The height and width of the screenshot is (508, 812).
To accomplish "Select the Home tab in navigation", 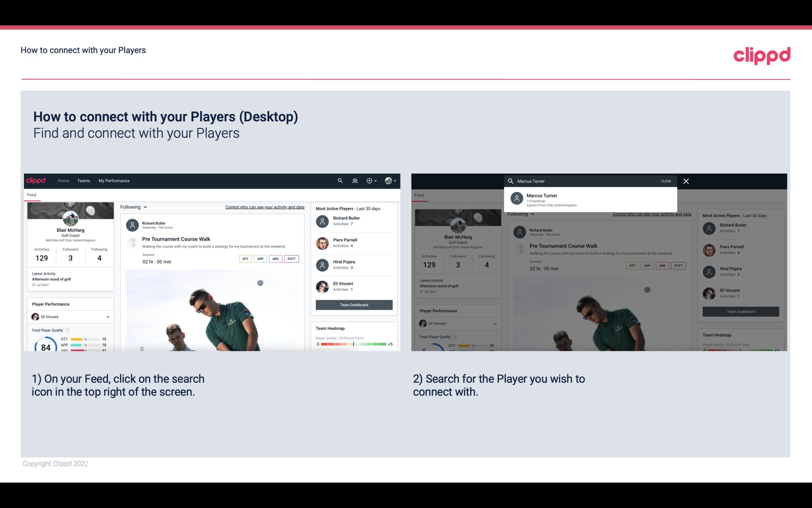I will [63, 180].
